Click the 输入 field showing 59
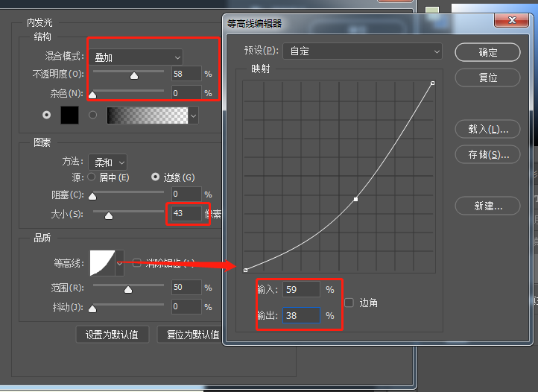This screenshot has height=392, width=538. 301,289
